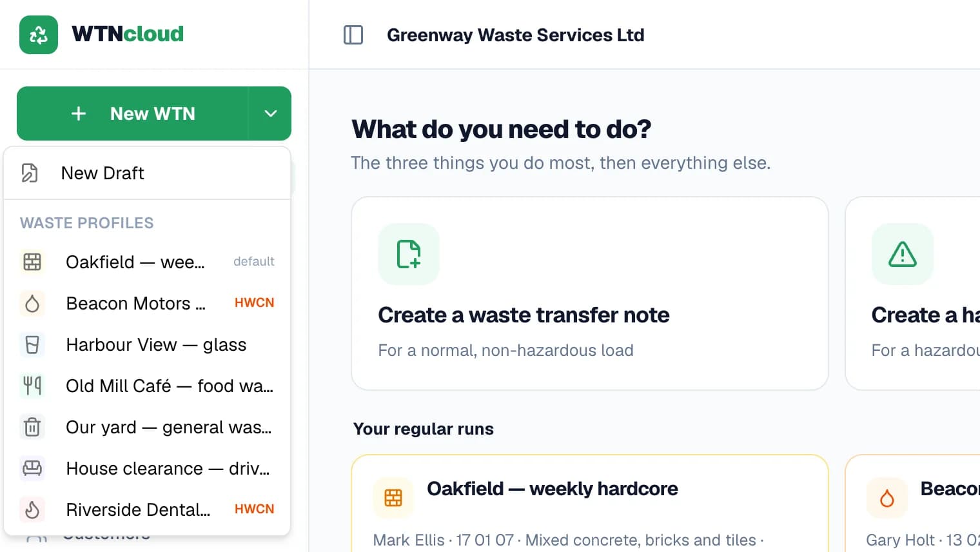Click 'What do you need to do?' heading
Viewport: 980px width, 552px height.
pos(502,130)
